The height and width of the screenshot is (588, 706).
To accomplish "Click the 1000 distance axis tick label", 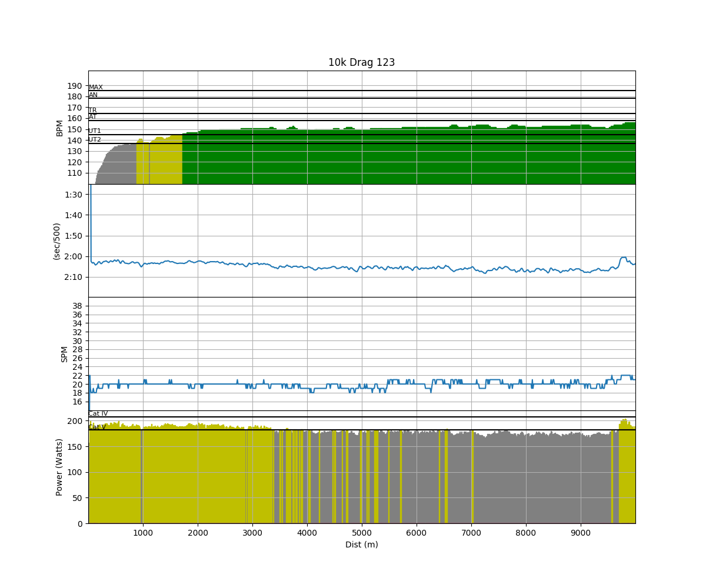I will [x=143, y=532].
